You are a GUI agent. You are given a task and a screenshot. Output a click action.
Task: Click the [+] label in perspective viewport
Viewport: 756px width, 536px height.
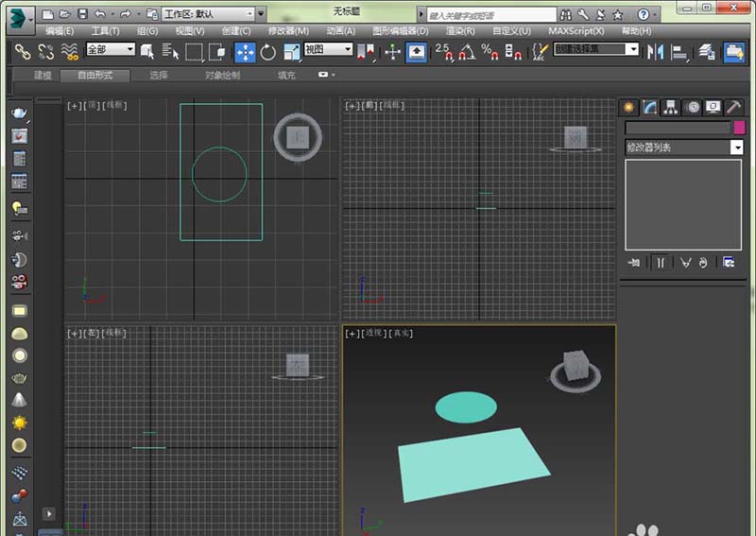pyautogui.click(x=352, y=334)
